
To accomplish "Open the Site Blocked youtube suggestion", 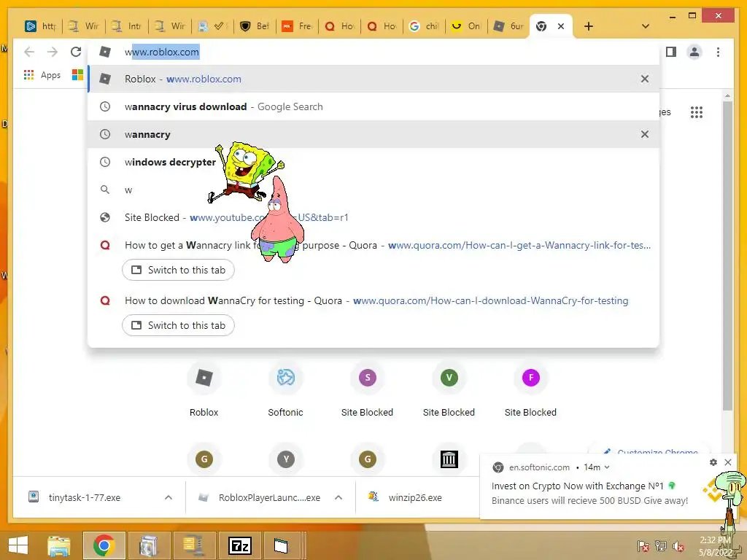I will coord(374,217).
